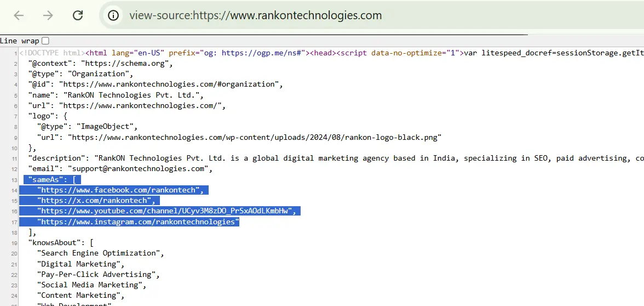Click the browser Forward arrow
The height and width of the screenshot is (306, 644).
pyautogui.click(x=48, y=15)
